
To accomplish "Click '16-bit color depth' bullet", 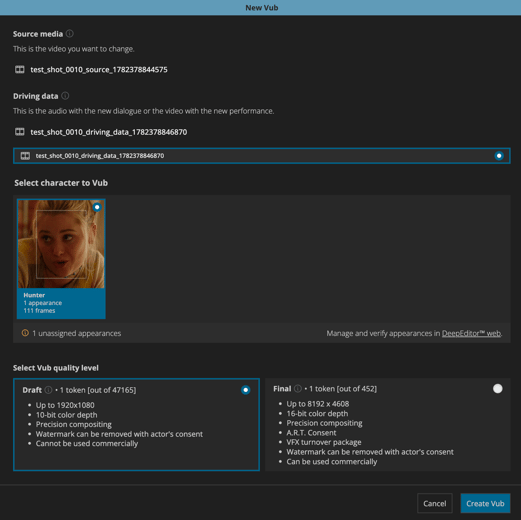I will tap(317, 414).
